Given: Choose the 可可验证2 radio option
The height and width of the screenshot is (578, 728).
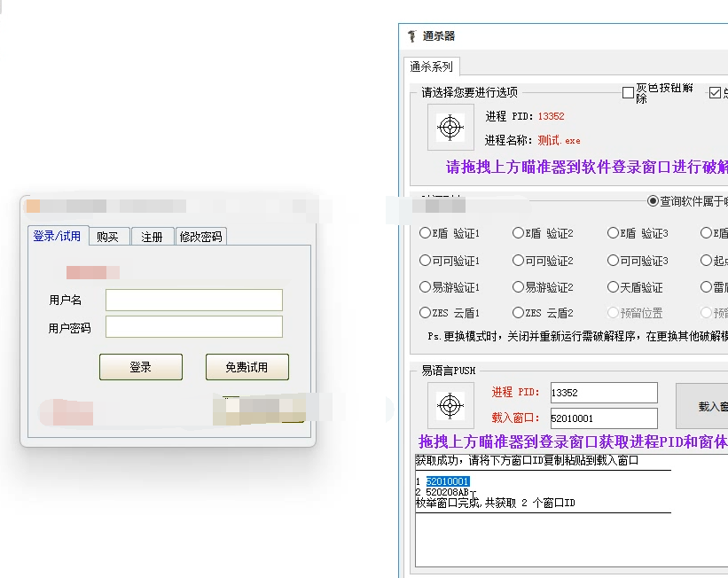Looking at the screenshot, I should 518,261.
